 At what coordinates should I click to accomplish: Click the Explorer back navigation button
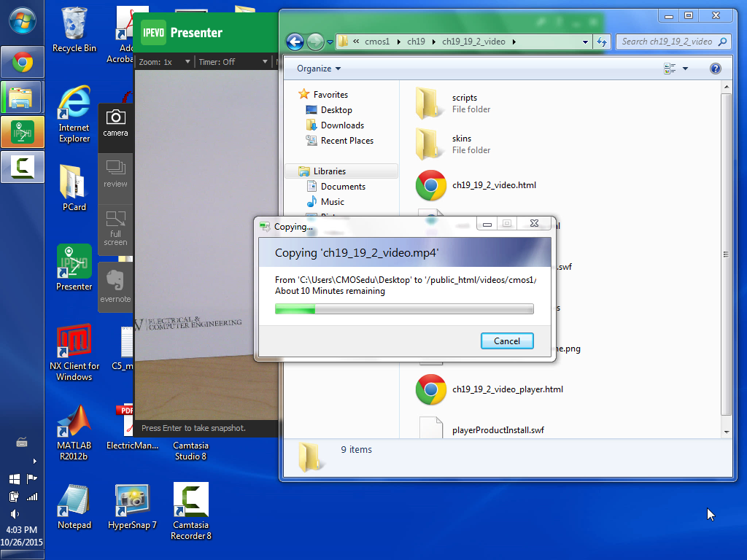coord(295,42)
